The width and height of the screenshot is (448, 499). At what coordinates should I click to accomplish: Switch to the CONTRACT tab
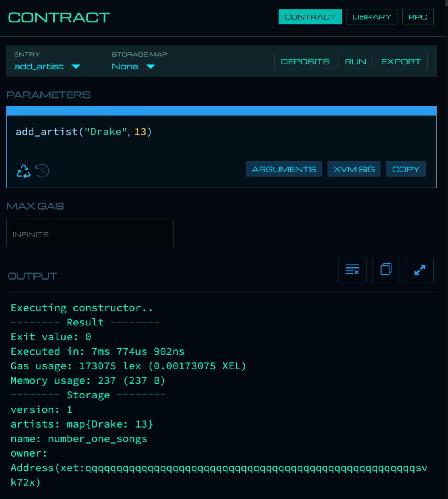coord(310,17)
